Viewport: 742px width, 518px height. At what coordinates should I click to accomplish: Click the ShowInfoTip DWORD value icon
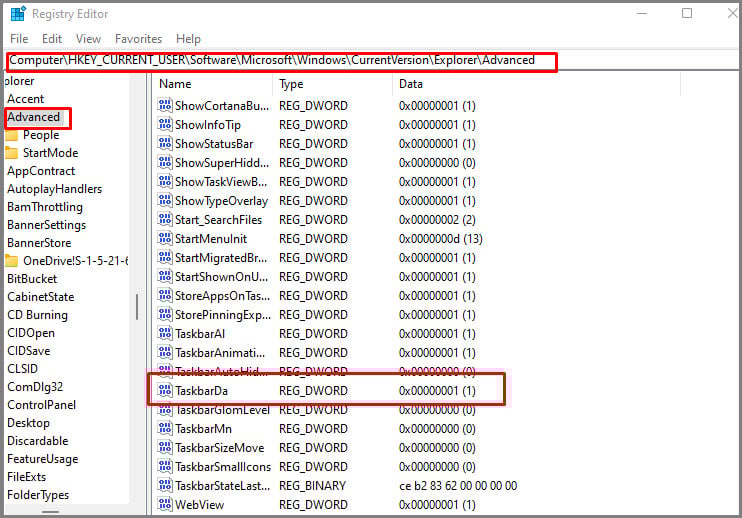(x=165, y=124)
